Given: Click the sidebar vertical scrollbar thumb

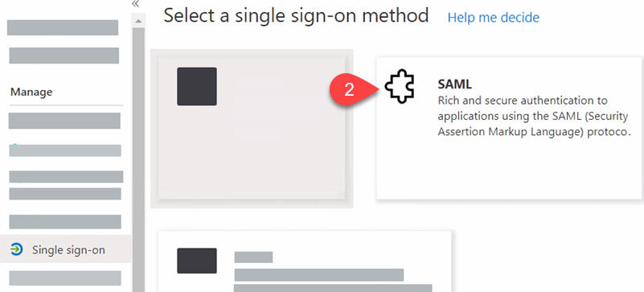Looking at the screenshot, I should coord(138,160).
